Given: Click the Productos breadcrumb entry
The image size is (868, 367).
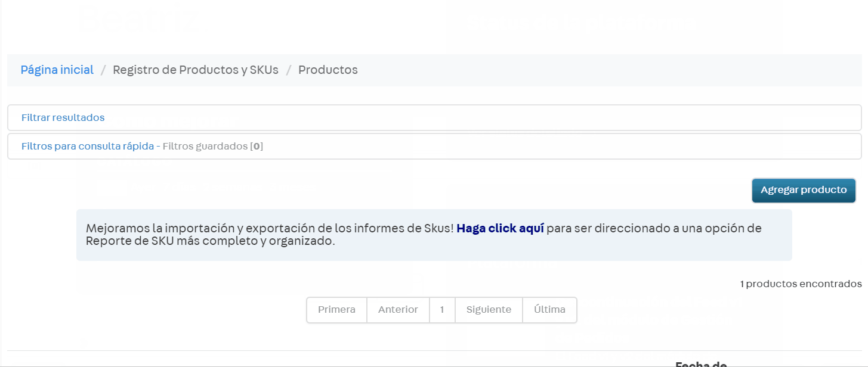Looking at the screenshot, I should click(328, 70).
